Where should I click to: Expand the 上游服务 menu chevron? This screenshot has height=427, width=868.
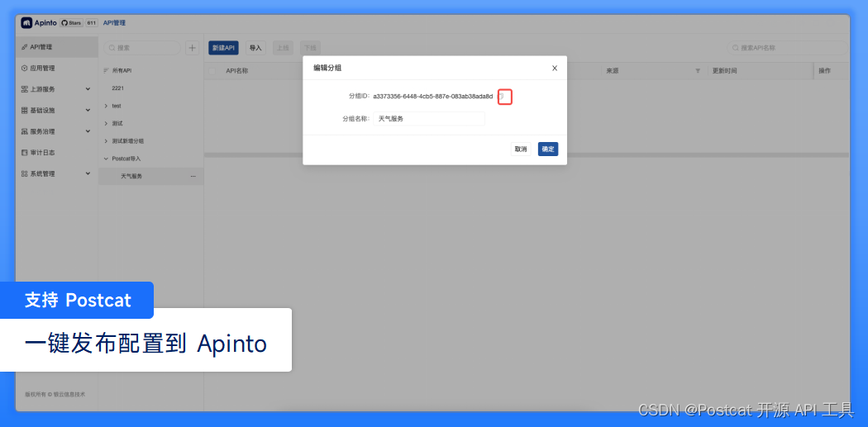click(x=88, y=89)
